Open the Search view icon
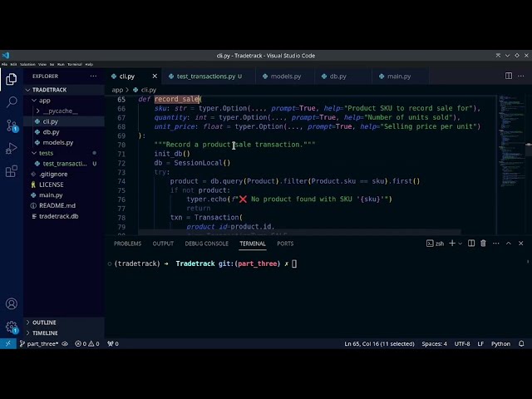Image resolution: width=532 pixels, height=399 pixels. [x=12, y=101]
